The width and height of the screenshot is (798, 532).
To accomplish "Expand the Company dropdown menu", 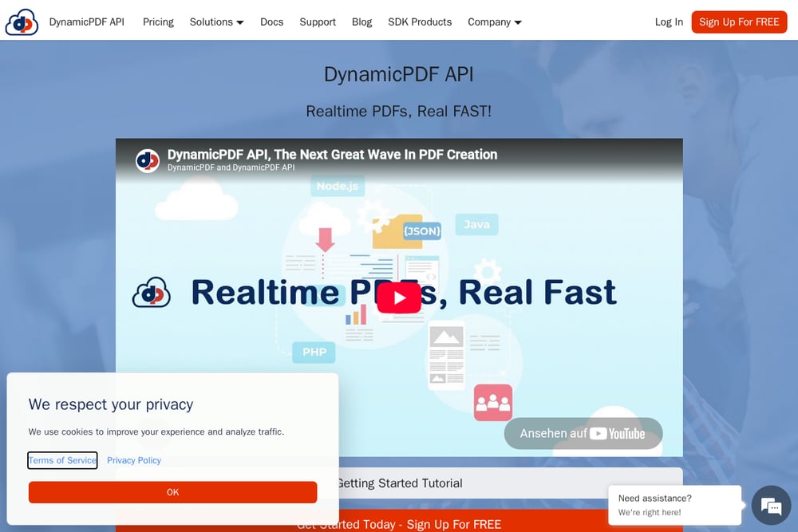I will (x=495, y=22).
